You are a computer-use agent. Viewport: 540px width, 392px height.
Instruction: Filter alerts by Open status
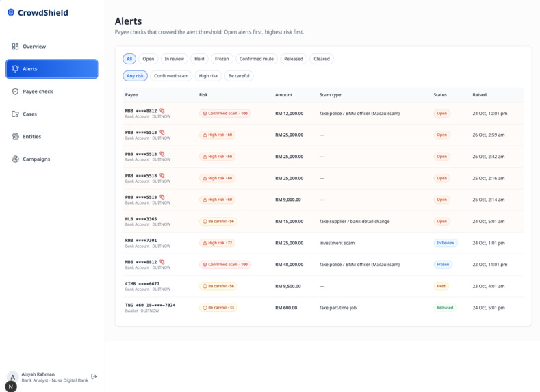point(149,59)
